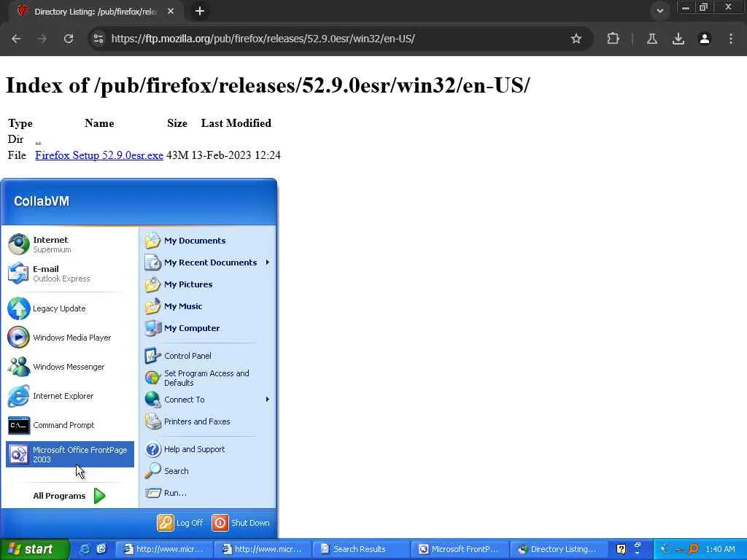
Task: Launch Internet Explorer from Start menu
Action: point(70,396)
